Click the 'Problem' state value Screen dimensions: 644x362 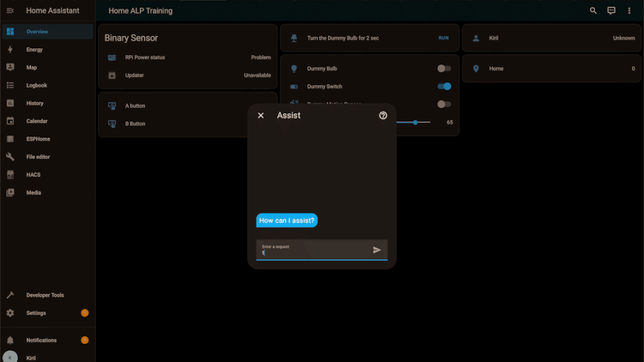click(x=261, y=57)
